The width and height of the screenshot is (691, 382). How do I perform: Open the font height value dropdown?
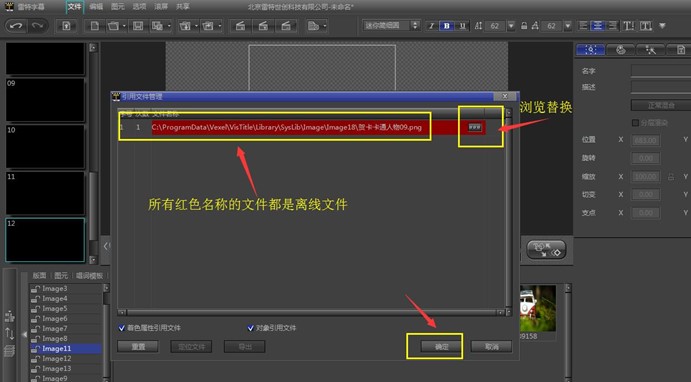coord(511,26)
